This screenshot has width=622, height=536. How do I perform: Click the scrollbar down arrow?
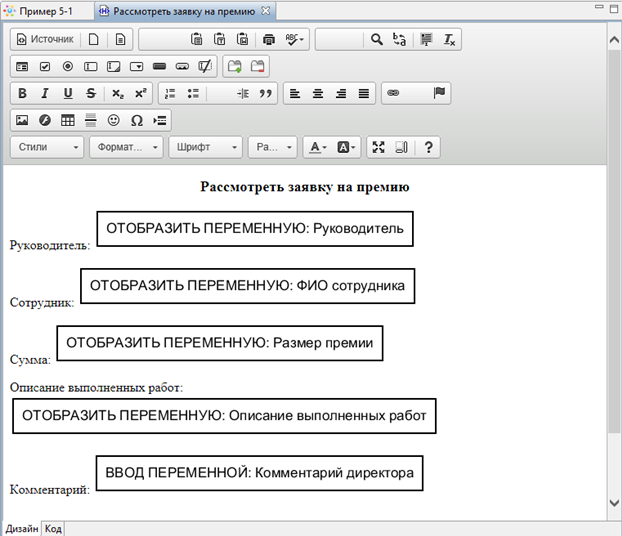tap(614, 503)
